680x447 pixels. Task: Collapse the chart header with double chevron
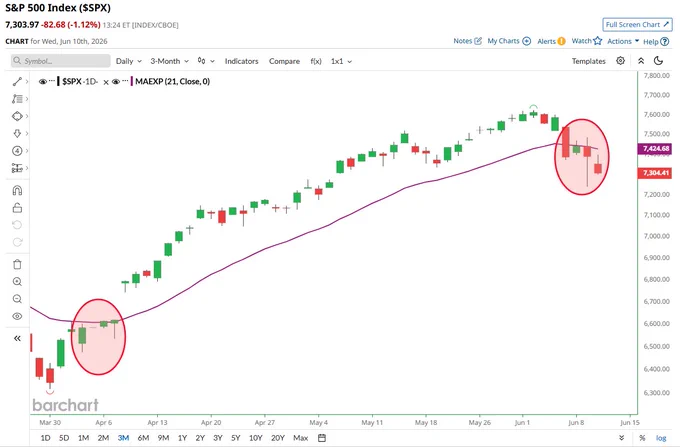coord(641,61)
